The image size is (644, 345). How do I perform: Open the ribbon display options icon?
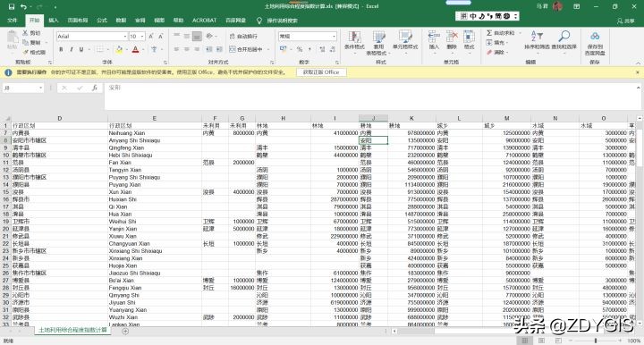577,6
